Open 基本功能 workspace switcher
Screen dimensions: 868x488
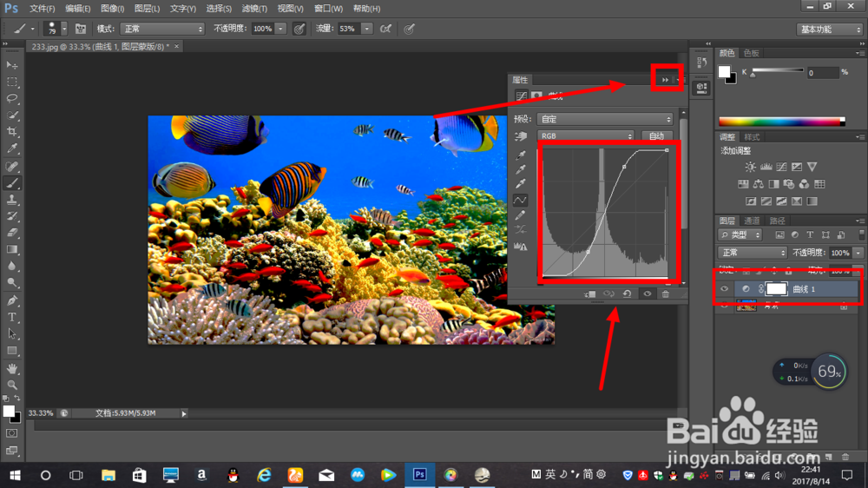pyautogui.click(x=829, y=30)
